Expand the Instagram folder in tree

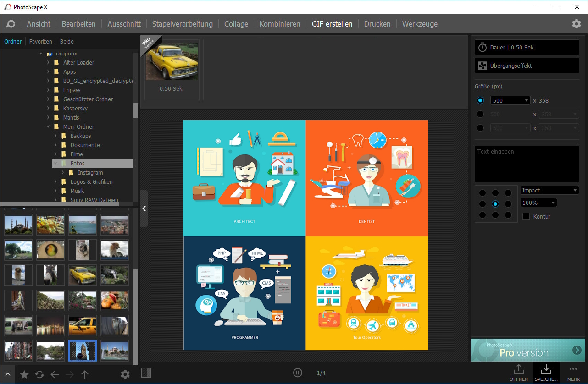click(63, 173)
